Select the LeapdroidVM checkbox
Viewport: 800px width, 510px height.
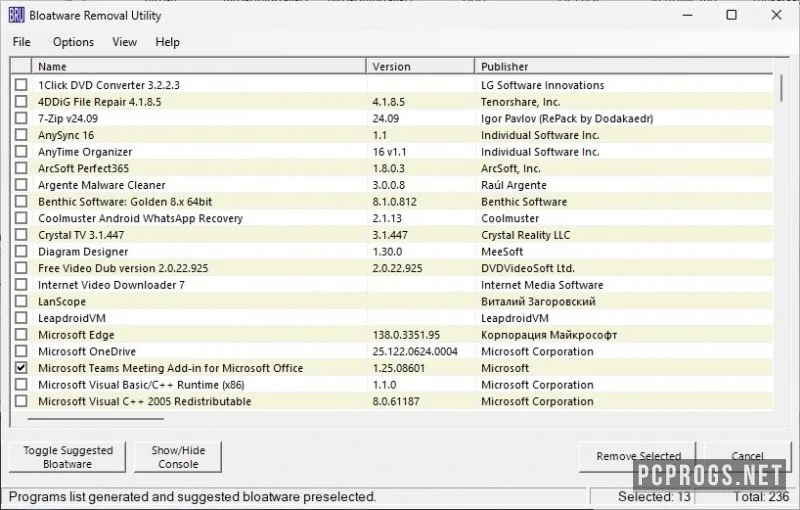[21, 318]
